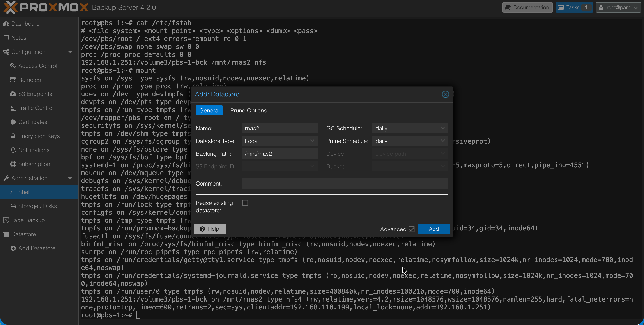Image resolution: width=644 pixels, height=325 pixels.
Task: Click the Subscription lifebuoy icon
Action: coord(13,164)
